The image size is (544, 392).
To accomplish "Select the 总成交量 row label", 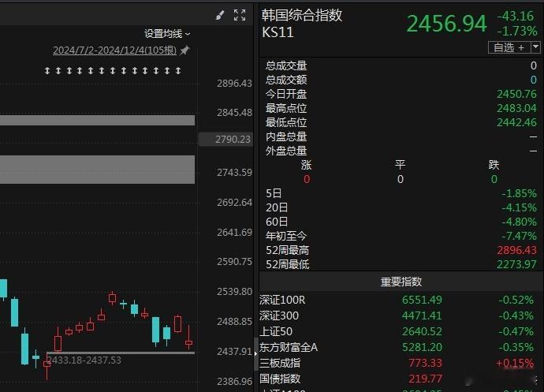I will coord(286,65).
